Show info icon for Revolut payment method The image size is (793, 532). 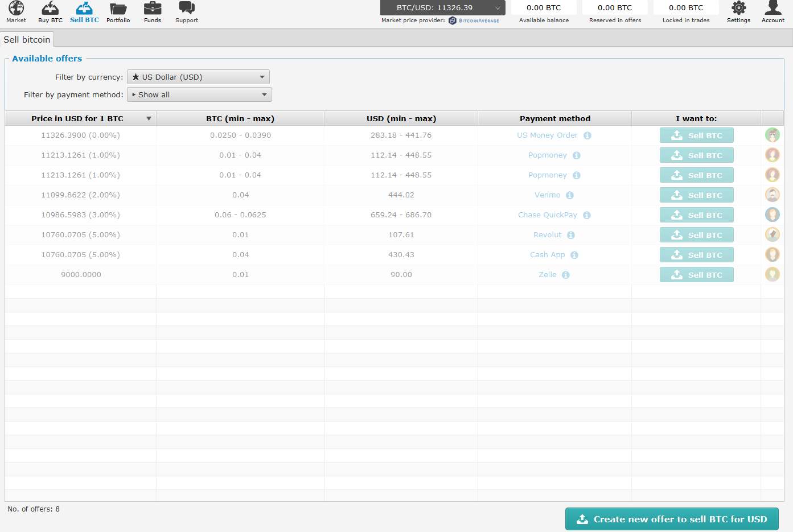pos(571,235)
